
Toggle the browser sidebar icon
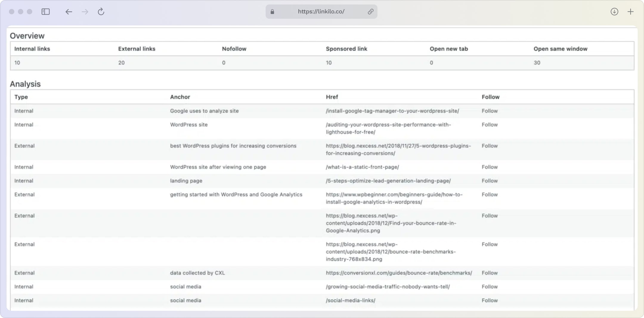pyautogui.click(x=45, y=12)
